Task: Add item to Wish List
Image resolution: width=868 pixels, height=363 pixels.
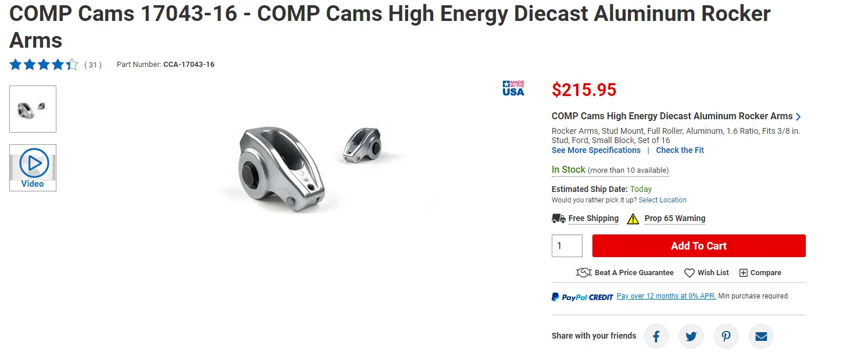Action: (x=706, y=272)
